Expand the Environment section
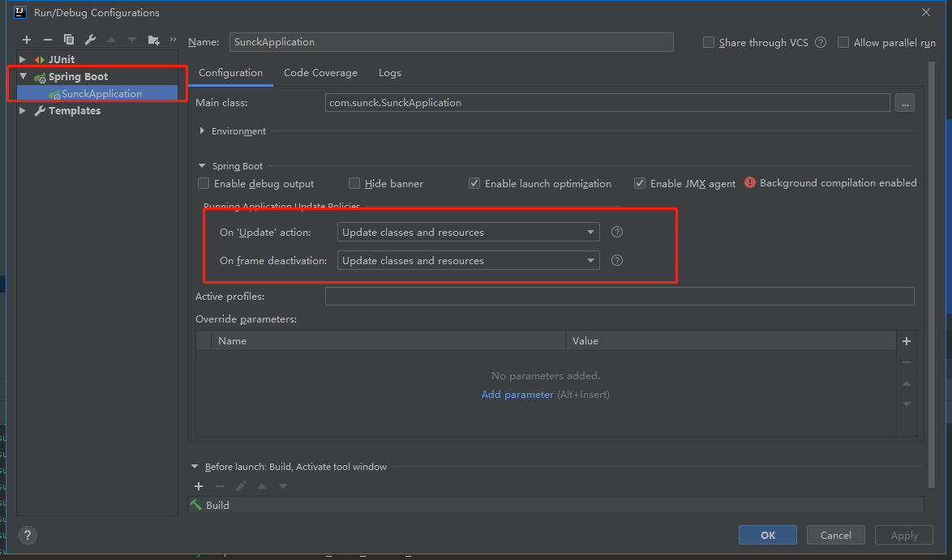The width and height of the screenshot is (952, 560). pos(202,130)
